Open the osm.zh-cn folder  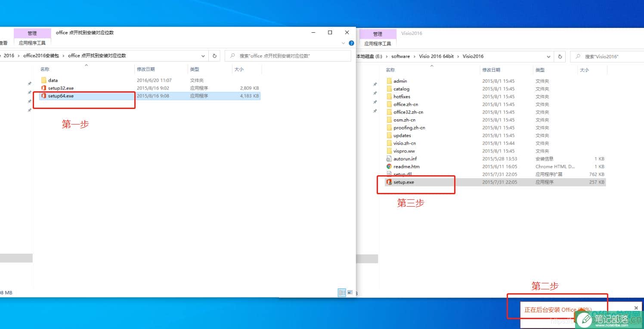point(401,120)
